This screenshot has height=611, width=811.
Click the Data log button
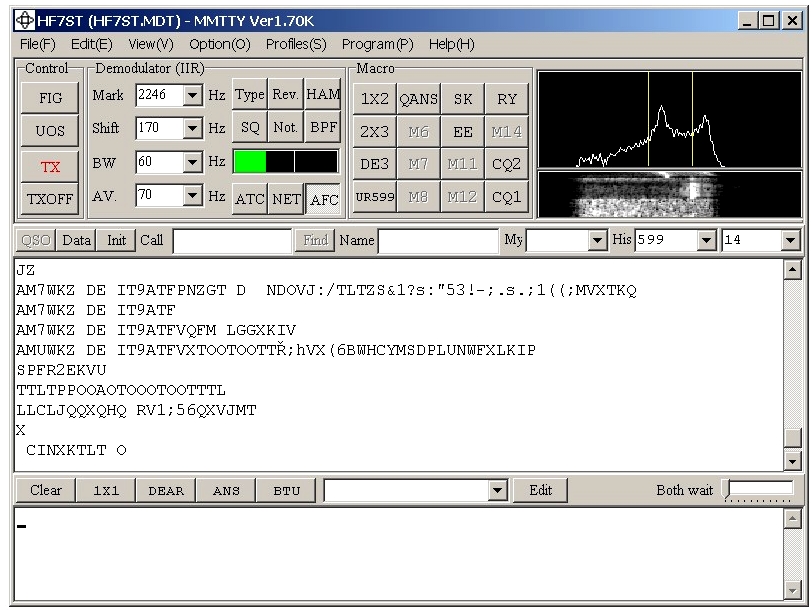point(76,240)
